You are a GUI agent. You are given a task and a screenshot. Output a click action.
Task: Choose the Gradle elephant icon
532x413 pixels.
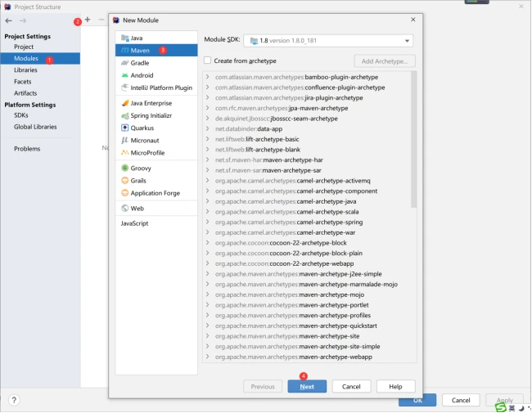125,63
